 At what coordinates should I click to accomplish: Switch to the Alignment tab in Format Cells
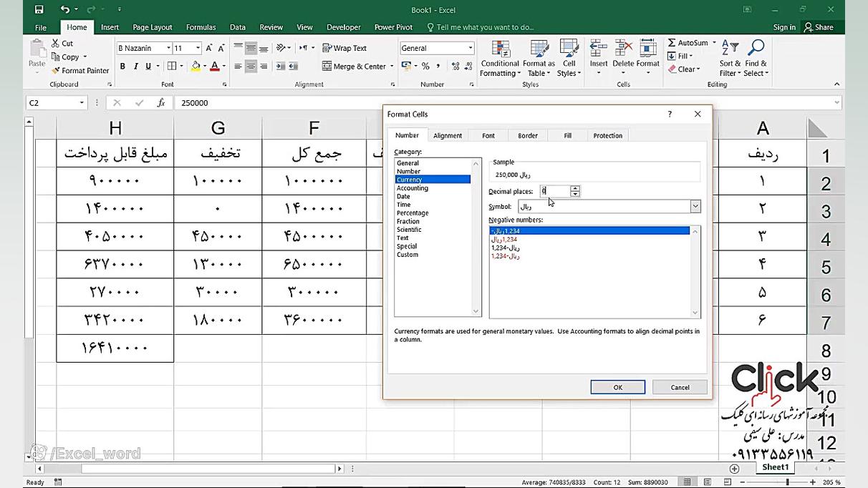448,135
